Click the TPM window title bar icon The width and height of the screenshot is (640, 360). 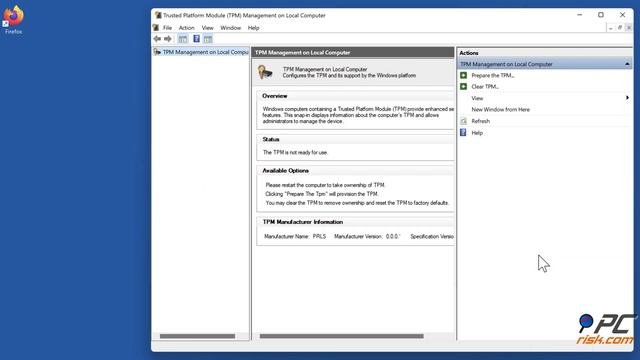158,15
